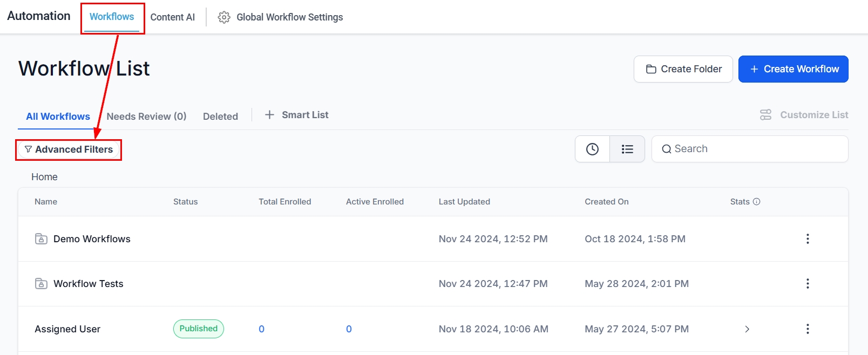
Task: Click the Create Workflow button
Action: 793,69
